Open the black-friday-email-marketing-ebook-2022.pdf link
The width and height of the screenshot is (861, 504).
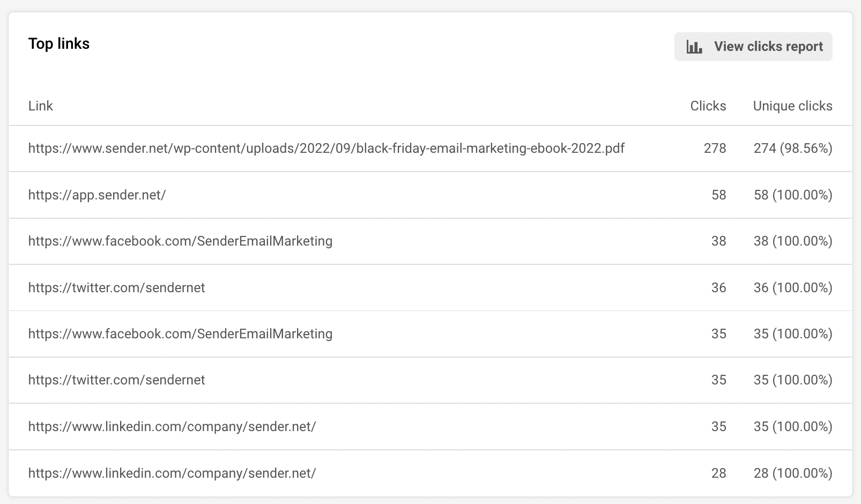pyautogui.click(x=326, y=148)
